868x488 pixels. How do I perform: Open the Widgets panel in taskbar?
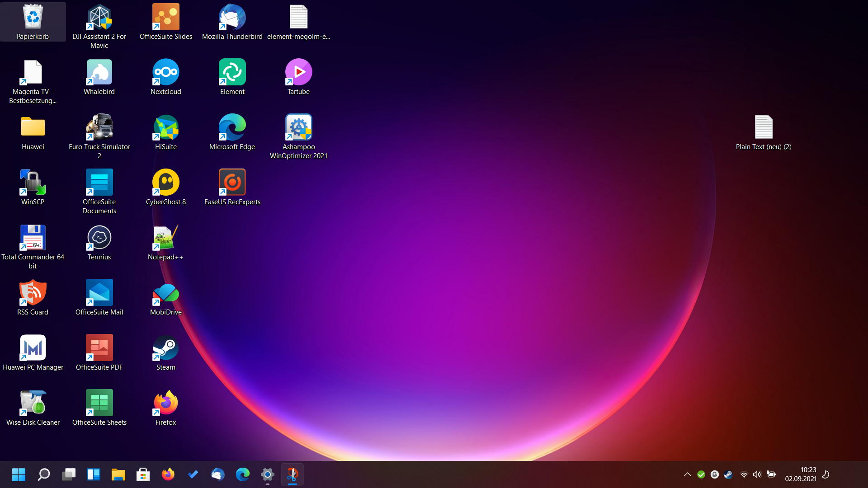point(93,474)
